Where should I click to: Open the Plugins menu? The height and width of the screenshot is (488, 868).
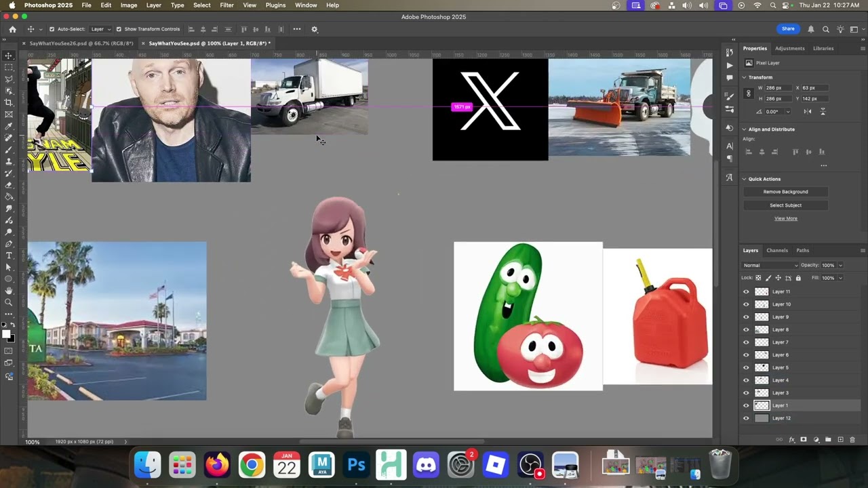click(x=275, y=5)
